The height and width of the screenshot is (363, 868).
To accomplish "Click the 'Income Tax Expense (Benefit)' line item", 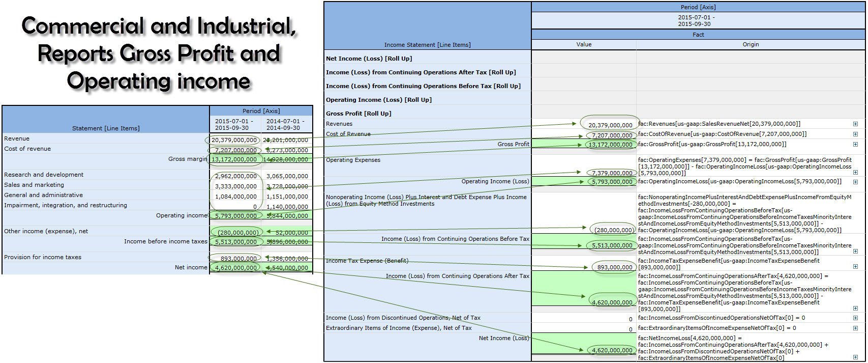I will [x=367, y=261].
